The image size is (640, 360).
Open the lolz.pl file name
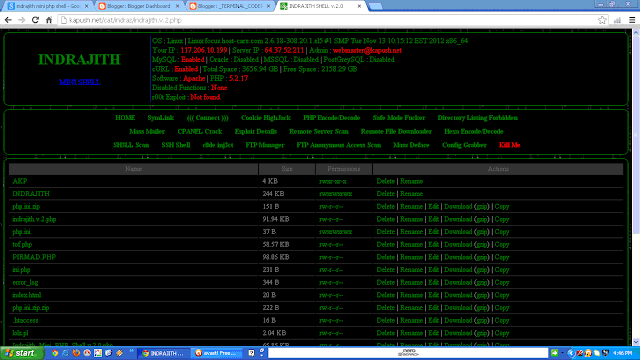[x=20, y=333]
